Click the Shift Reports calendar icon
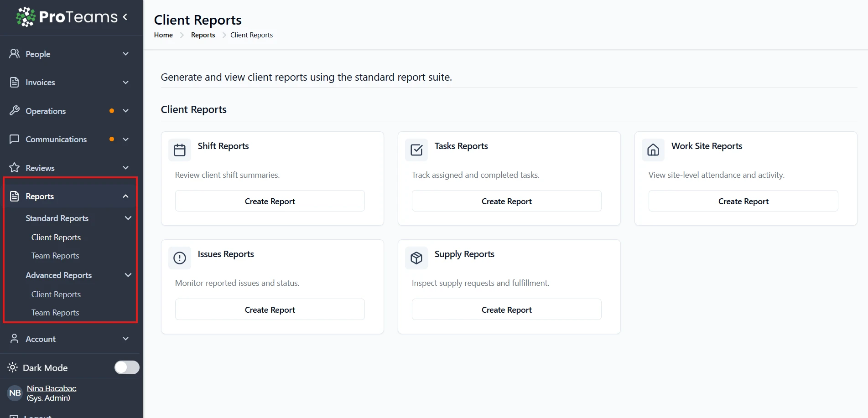Viewport: 868px width, 418px height. [x=180, y=150]
